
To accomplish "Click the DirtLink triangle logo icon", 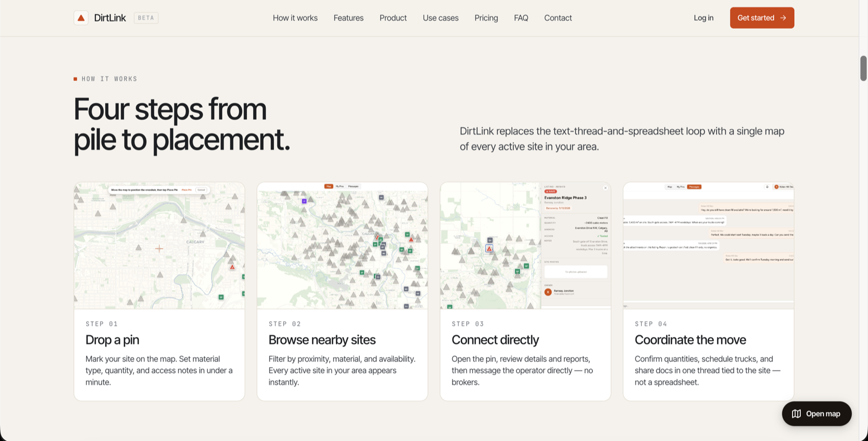I will click(x=81, y=18).
